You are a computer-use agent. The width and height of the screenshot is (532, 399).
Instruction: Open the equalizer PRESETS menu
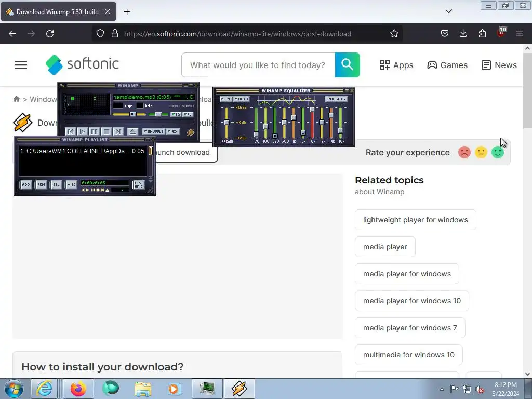pos(336,99)
